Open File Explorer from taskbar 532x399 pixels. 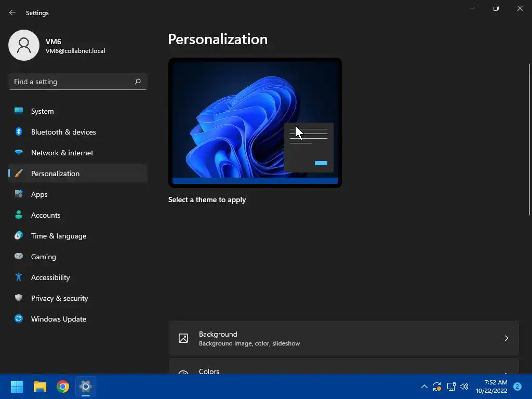pyautogui.click(x=39, y=387)
